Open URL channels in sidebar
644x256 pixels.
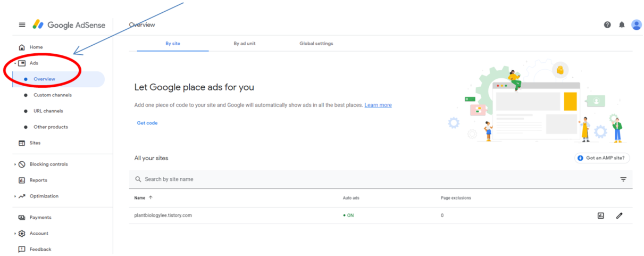[x=48, y=111]
